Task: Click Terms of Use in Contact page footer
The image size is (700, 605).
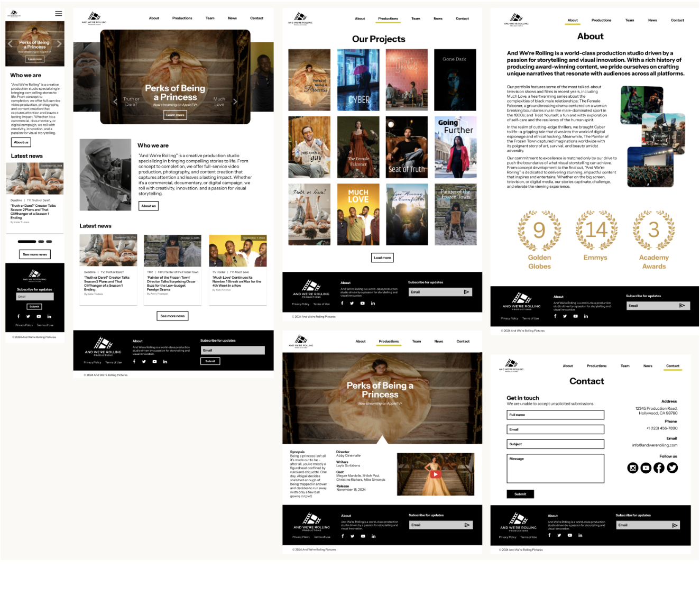Action: coord(529,537)
